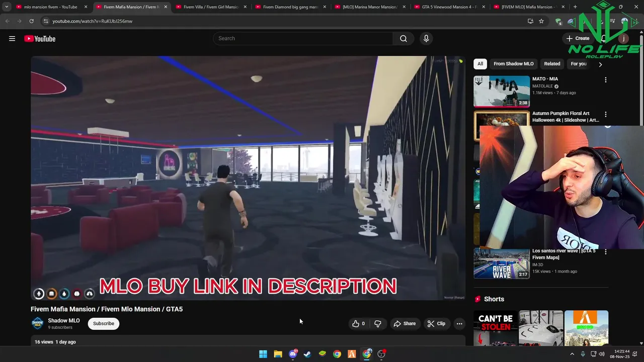Screen dimensions: 644x362
Task: Click the magnifier search button
Action: point(404,39)
